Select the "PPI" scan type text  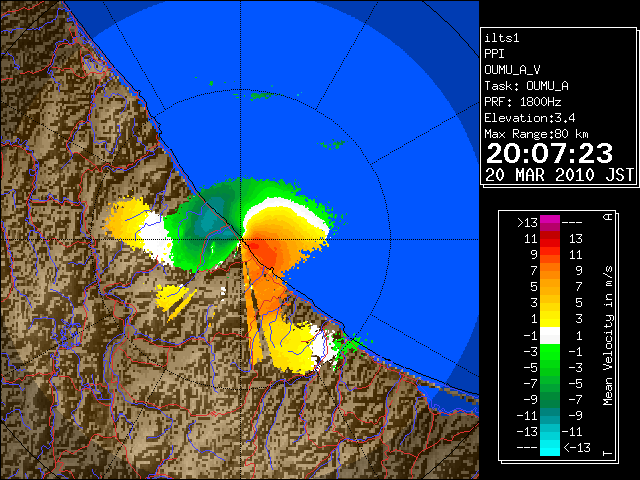494,54
